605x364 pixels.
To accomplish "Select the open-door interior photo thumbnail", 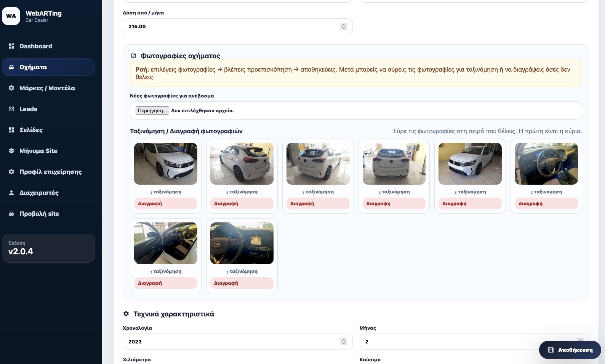I will click(x=166, y=243).
